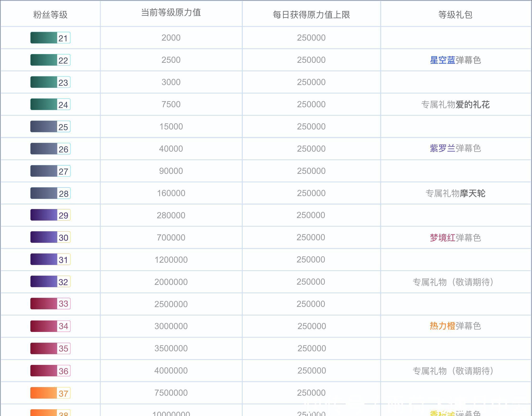Select the level 21 fan badge
Image resolution: width=532 pixels, height=416 pixels.
point(50,37)
